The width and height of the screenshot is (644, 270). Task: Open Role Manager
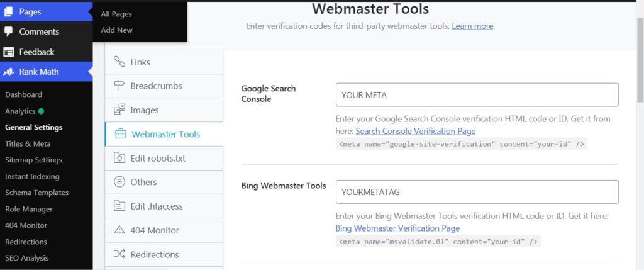click(29, 209)
